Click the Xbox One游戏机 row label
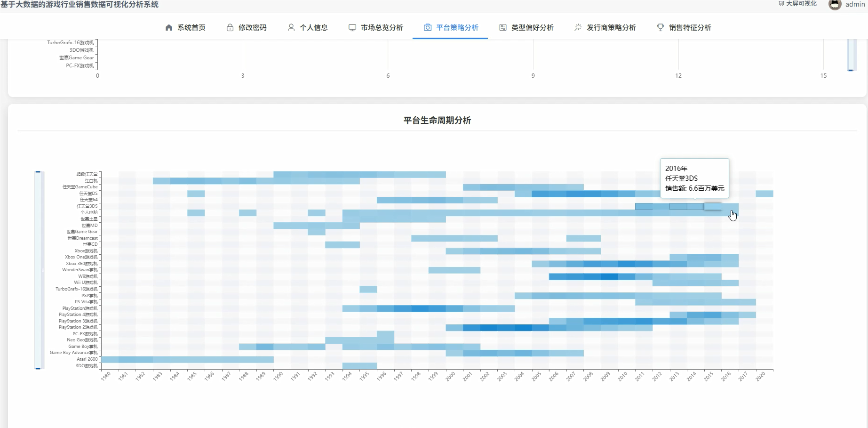 click(81, 257)
